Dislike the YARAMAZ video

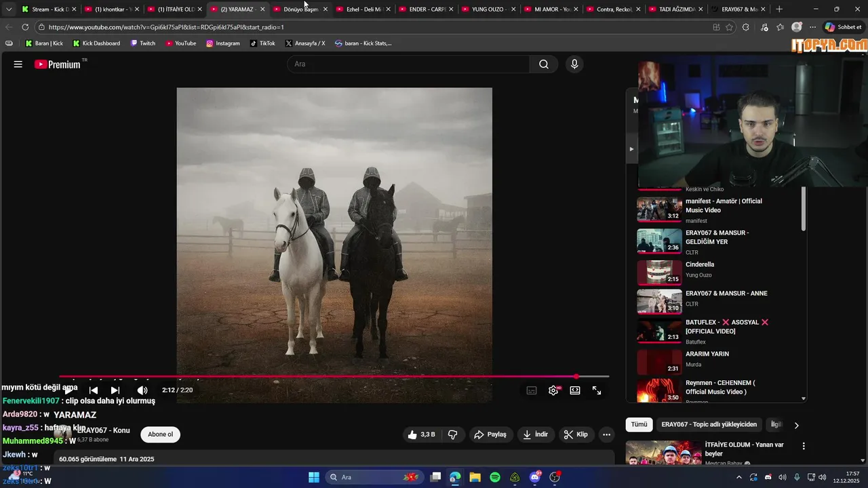pyautogui.click(x=453, y=434)
